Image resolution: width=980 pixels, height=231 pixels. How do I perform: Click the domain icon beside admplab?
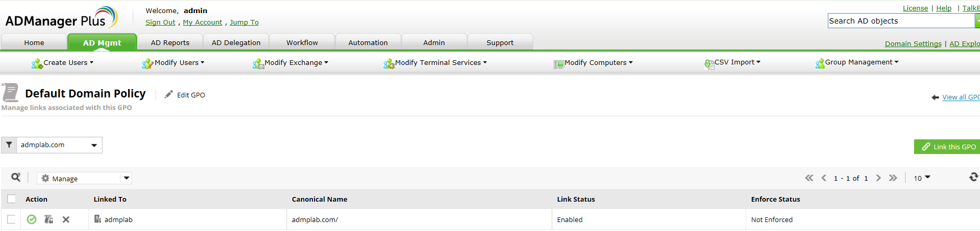point(98,219)
